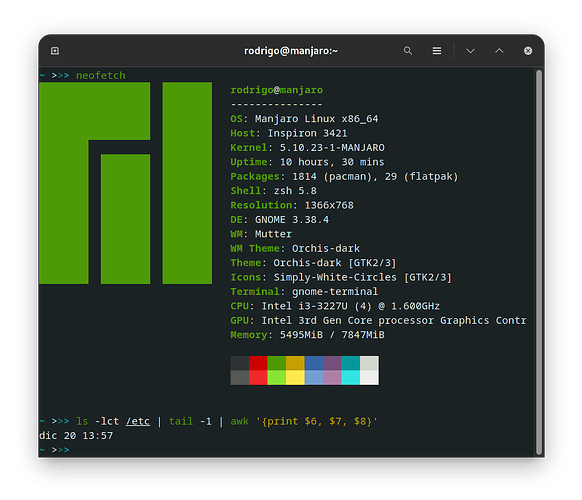This screenshot has width=582, height=500.
Task: Click the WM: Mutter line
Action: coord(261,234)
